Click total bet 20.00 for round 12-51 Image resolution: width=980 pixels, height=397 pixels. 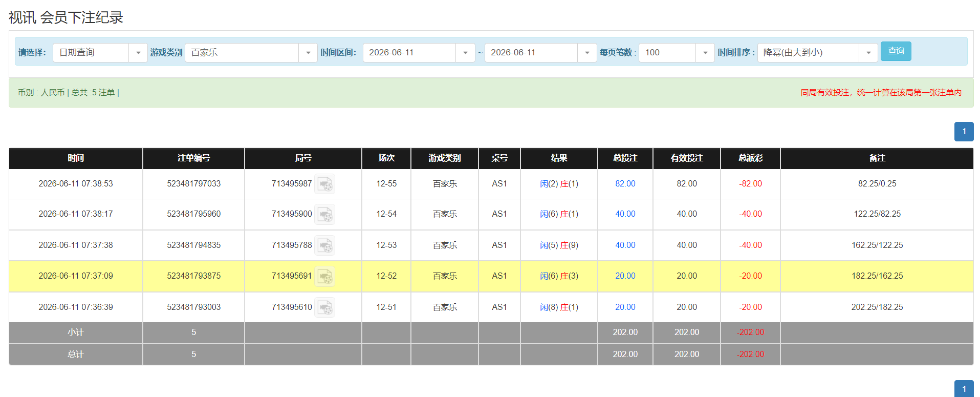tap(625, 307)
